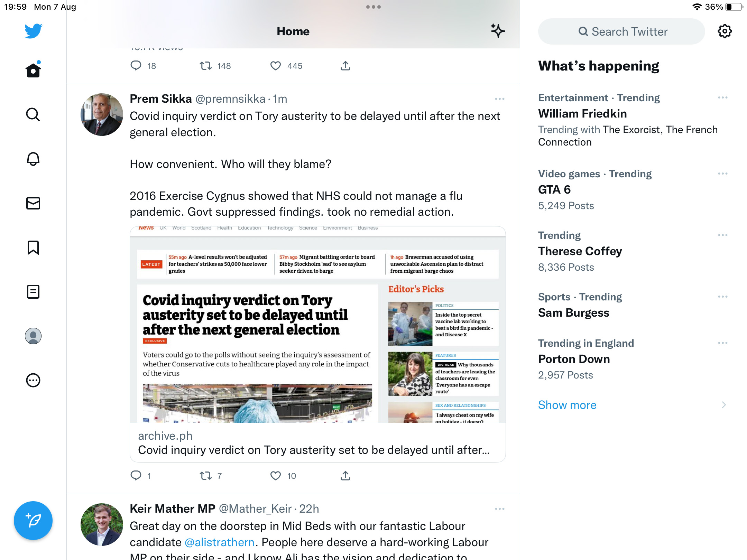Screen dimensions: 747x560
Task: Open trends settings gear icon
Action: 725,31
